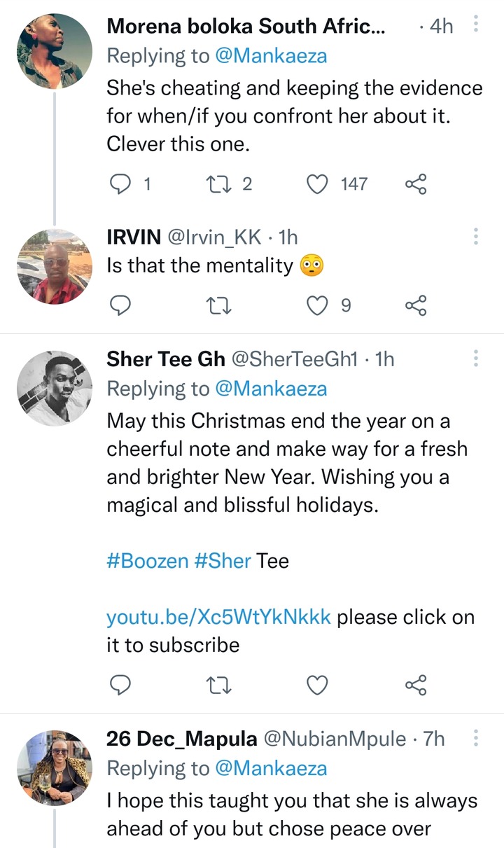This screenshot has width=504, height=848.
Task: Open more options on IRVIN's tweet
Action: point(476,237)
